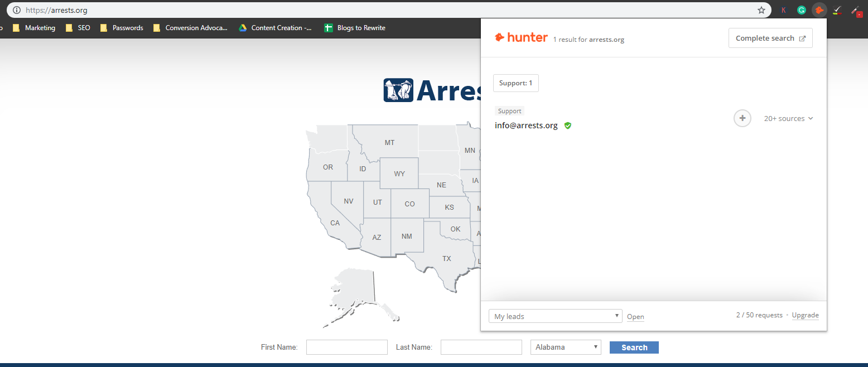868x367 pixels.
Task: Open the Alabama state dropdown
Action: [x=566, y=347]
